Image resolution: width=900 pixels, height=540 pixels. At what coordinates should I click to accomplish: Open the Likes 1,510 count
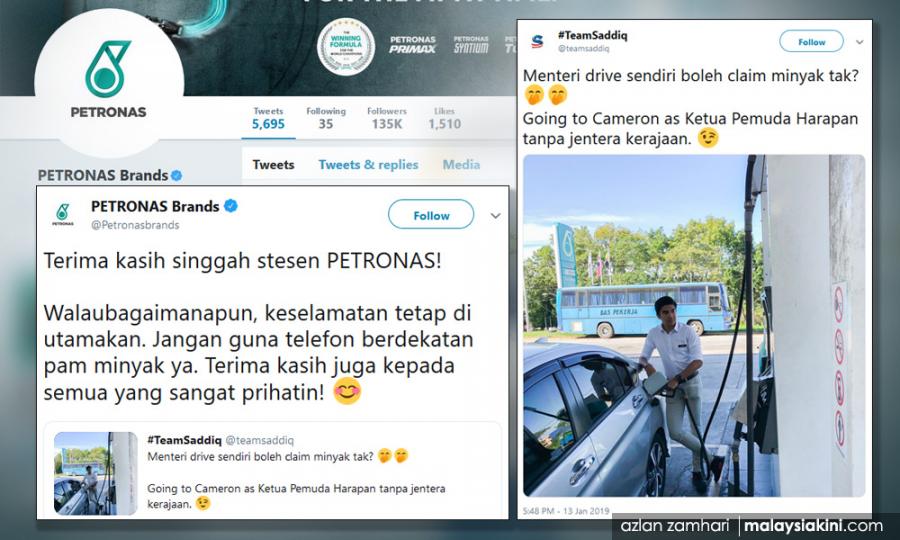tap(444, 118)
